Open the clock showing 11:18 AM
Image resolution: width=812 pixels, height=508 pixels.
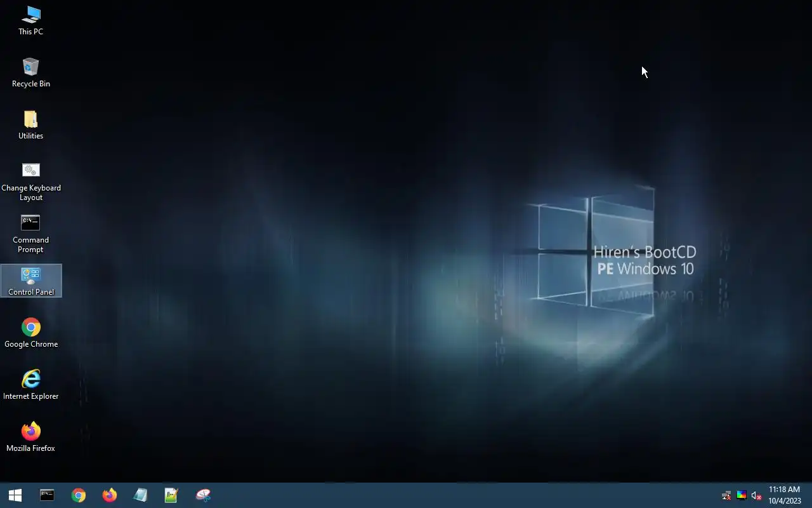coord(785,495)
